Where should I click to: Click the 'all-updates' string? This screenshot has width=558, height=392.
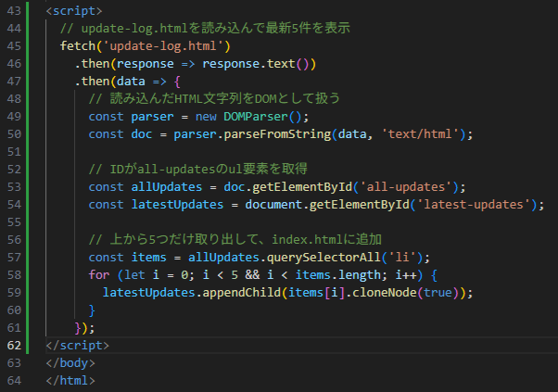[x=405, y=187]
